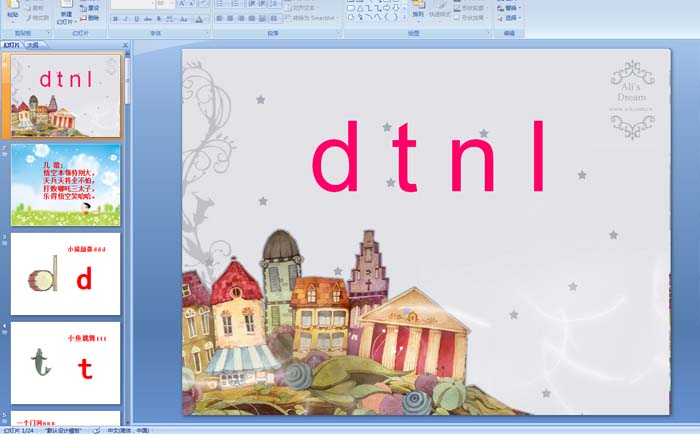Pick the left brace shape from gallery
The height and width of the screenshot is (434, 700).
387,17
